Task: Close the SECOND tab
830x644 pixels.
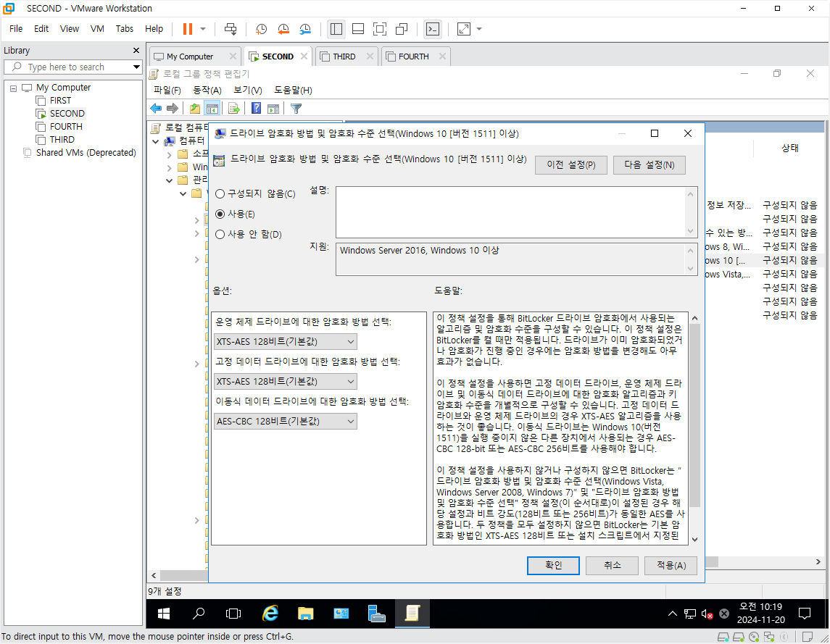Action: coord(304,56)
